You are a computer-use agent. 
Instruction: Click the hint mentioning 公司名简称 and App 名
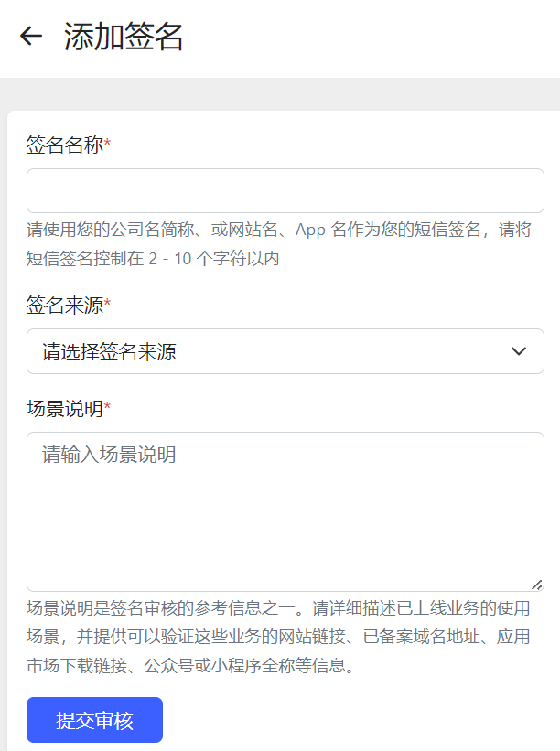(279, 230)
